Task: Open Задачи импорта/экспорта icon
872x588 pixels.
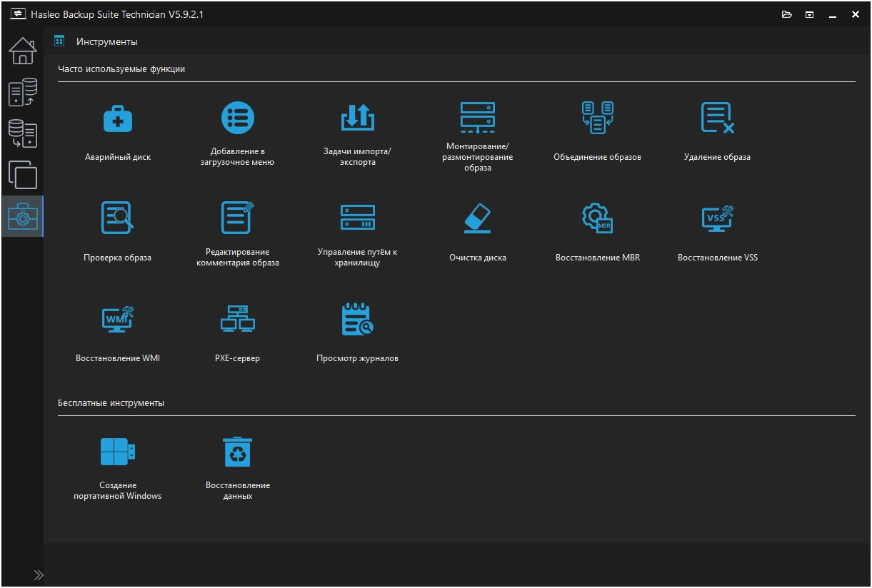Action: 357,117
